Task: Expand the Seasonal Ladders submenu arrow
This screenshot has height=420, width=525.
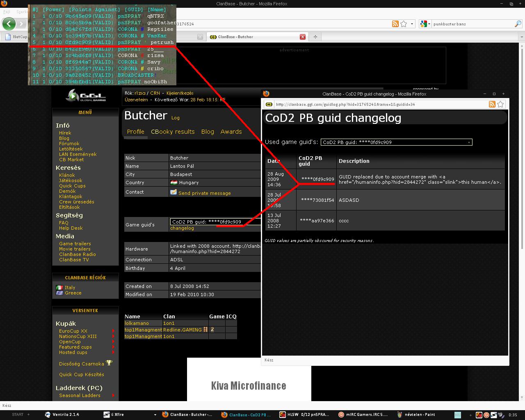Action: click(x=113, y=395)
